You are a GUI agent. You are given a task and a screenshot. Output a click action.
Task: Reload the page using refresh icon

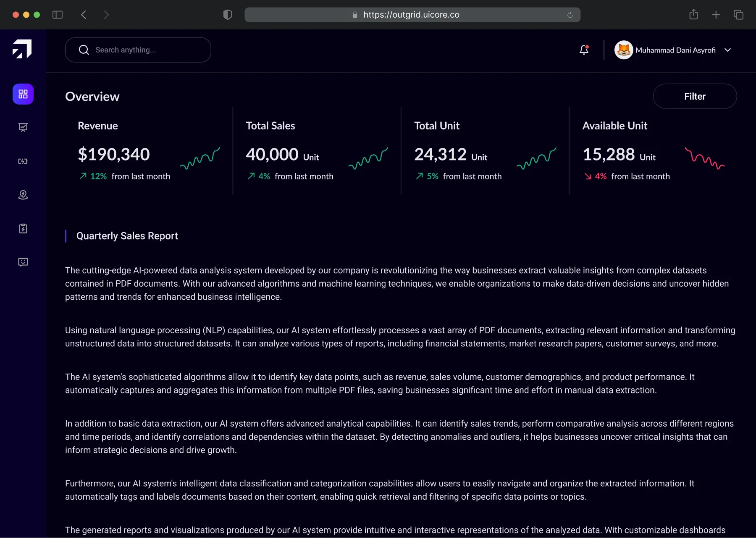tap(570, 15)
